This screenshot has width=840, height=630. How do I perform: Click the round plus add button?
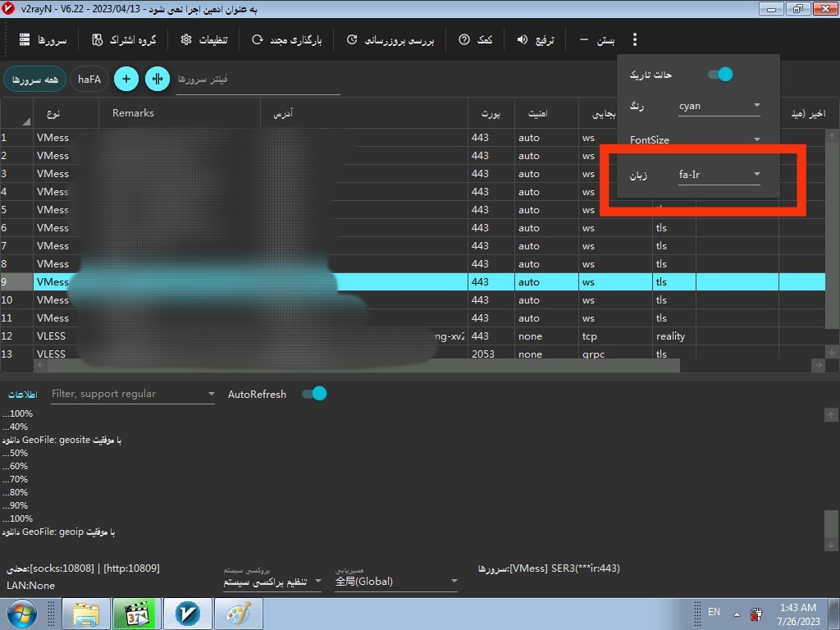tap(126, 80)
